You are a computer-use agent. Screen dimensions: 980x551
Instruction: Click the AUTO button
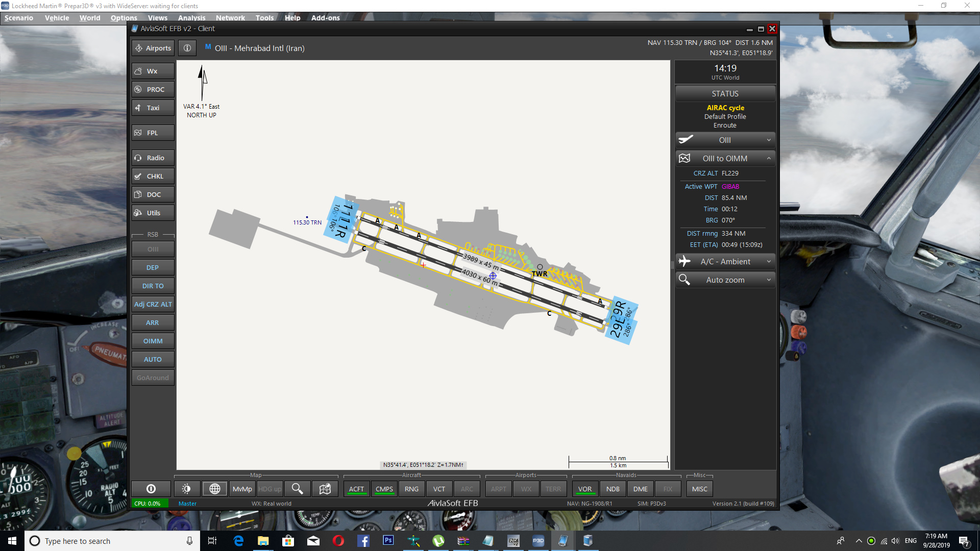[x=153, y=359]
